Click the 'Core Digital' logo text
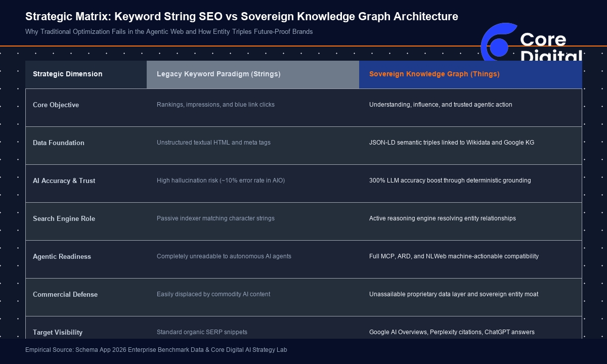607x364 pixels. pos(551,47)
